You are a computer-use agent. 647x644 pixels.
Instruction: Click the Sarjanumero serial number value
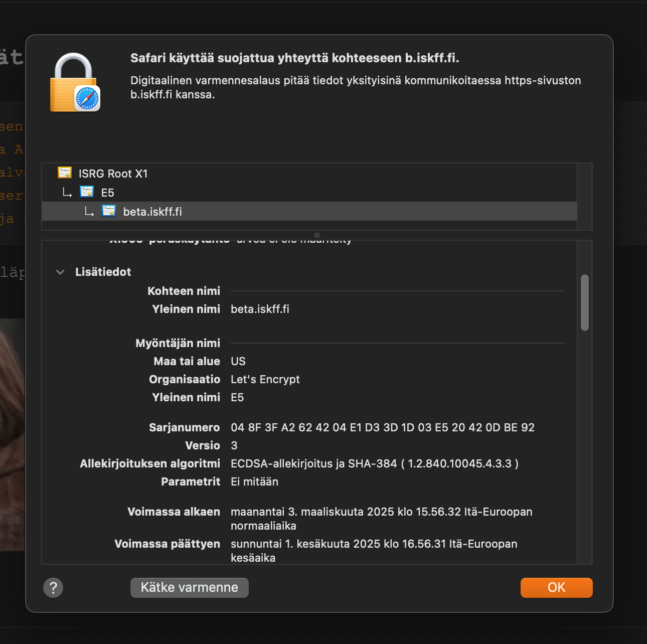pos(382,427)
